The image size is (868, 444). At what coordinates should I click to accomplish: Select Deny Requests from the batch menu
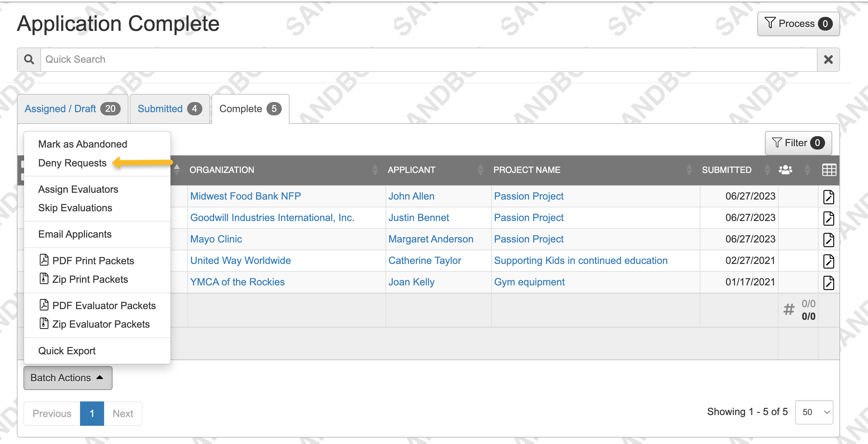pyautogui.click(x=72, y=163)
